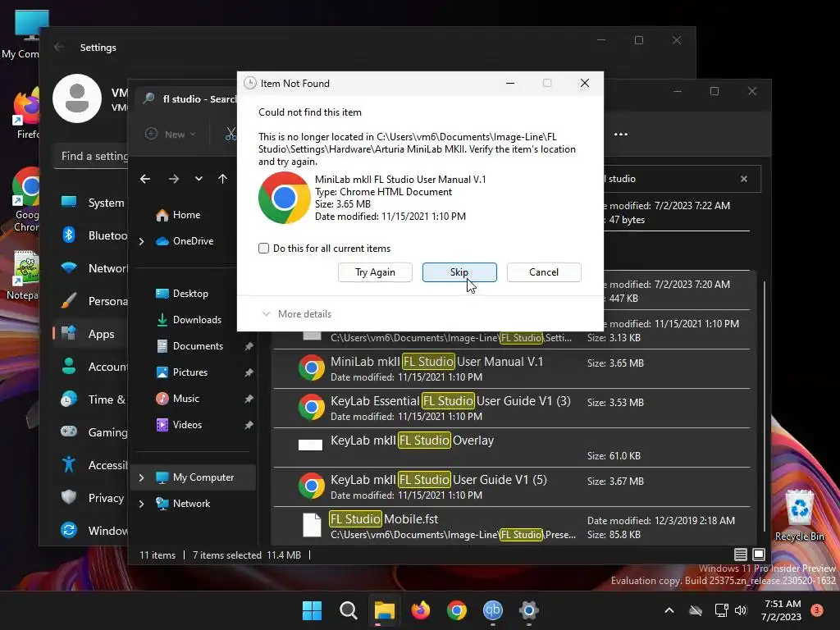
Task: Expand Network tree node
Action: tap(141, 504)
